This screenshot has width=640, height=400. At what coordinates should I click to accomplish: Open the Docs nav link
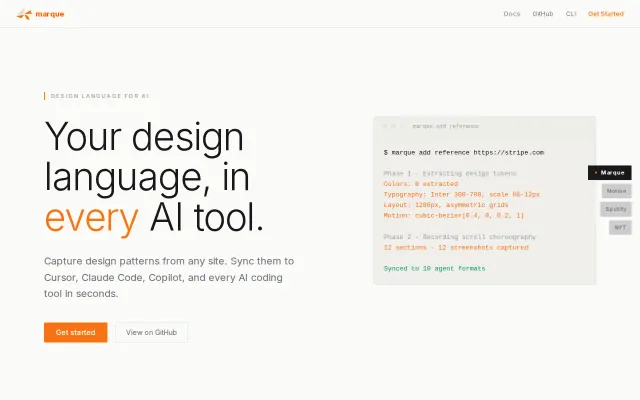511,14
